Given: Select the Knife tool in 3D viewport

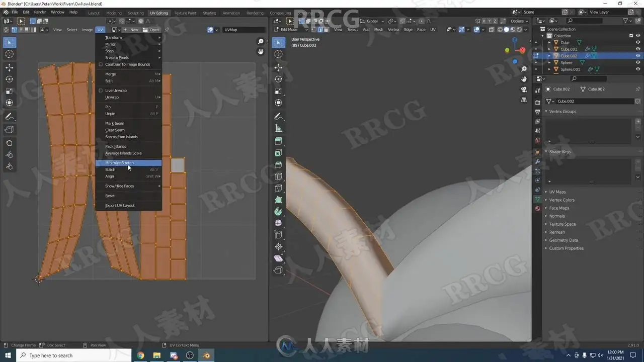Looking at the screenshot, I should pos(278,188).
